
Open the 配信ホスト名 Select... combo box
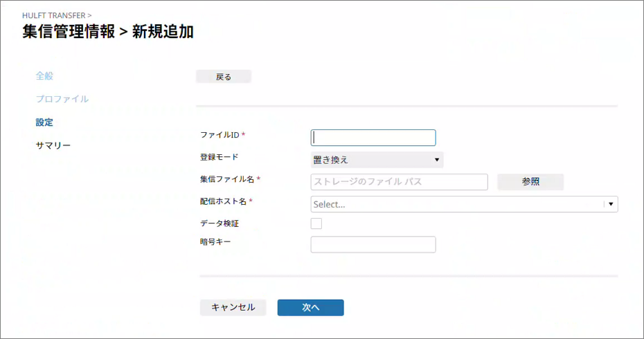(457, 204)
